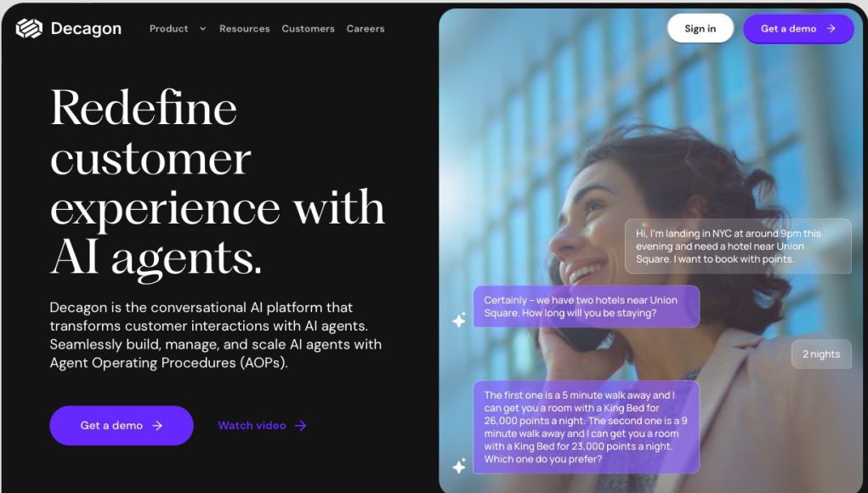Image resolution: width=868 pixels, height=493 pixels.
Task: Click the sparkle icon beside the King Bed message
Action: point(459,466)
